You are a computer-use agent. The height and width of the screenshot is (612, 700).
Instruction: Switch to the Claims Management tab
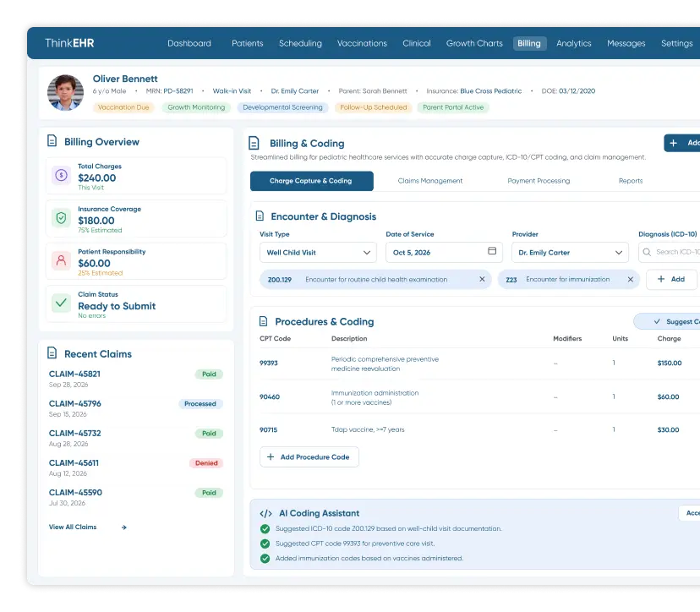tap(430, 181)
